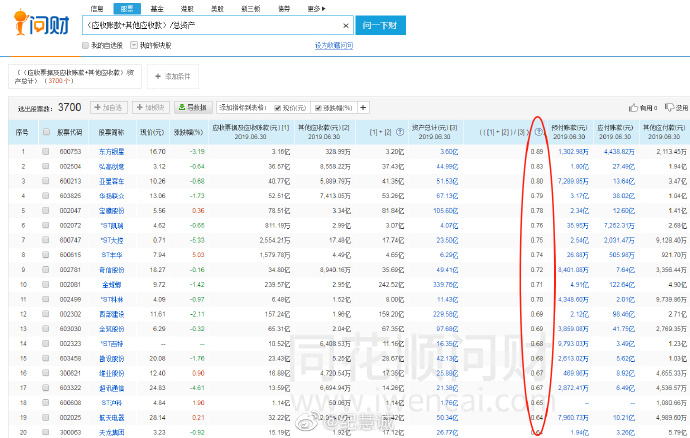Open the 宝鹰股份 stock link
Screen dimensions: 690x438
coord(111,210)
